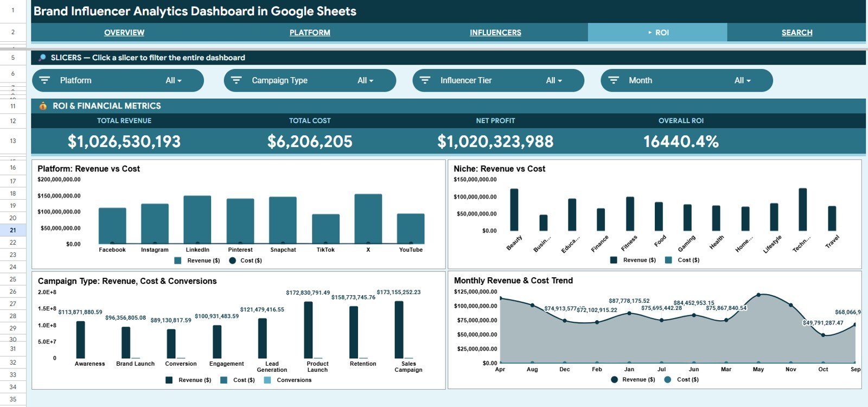Select the Net Profit value $1,020,323,988

coord(495,142)
